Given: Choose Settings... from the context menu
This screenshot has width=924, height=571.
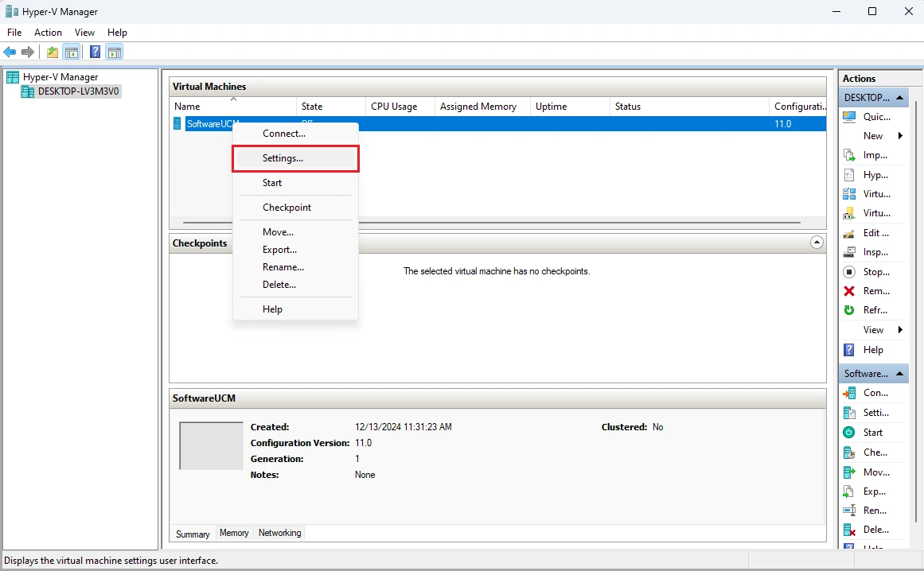Looking at the screenshot, I should click(295, 158).
